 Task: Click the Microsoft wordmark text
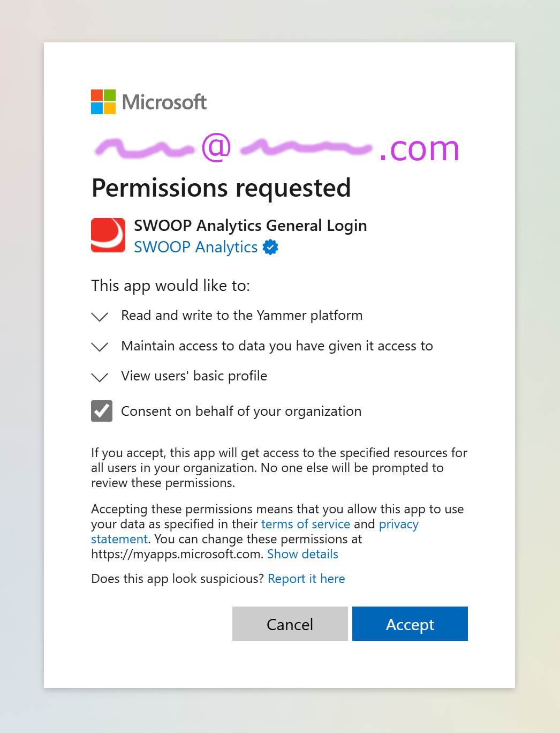164,102
